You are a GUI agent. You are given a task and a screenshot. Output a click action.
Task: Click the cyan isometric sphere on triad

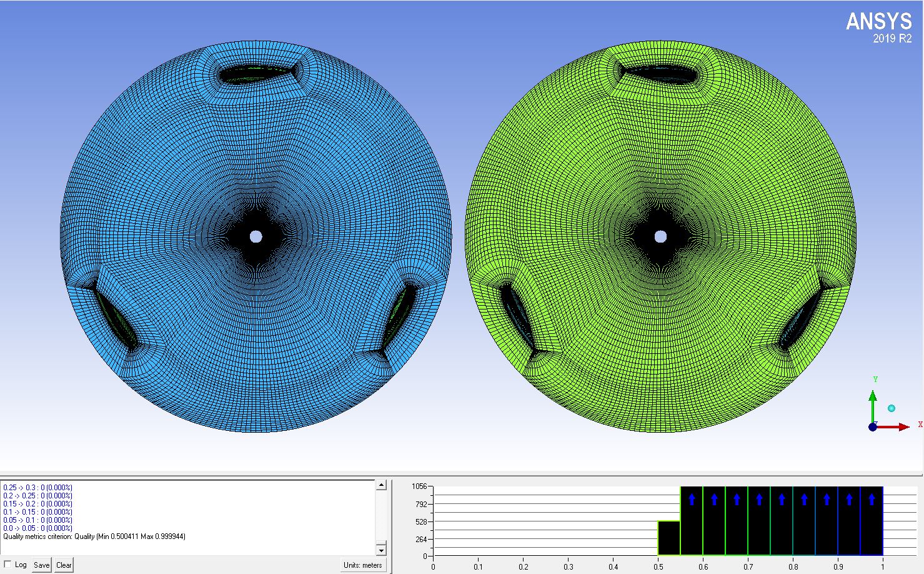point(892,408)
